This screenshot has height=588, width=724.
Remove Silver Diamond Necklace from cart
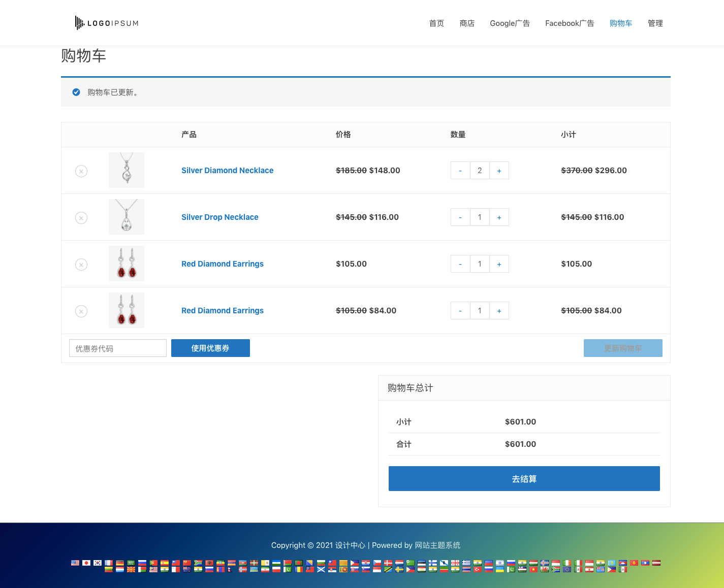81,171
